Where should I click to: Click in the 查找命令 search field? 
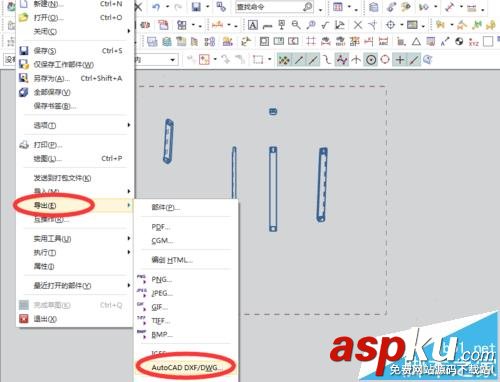[x=268, y=7]
